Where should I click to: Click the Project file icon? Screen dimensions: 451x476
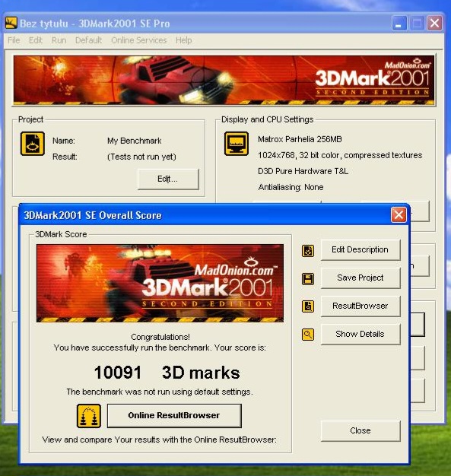(x=33, y=144)
